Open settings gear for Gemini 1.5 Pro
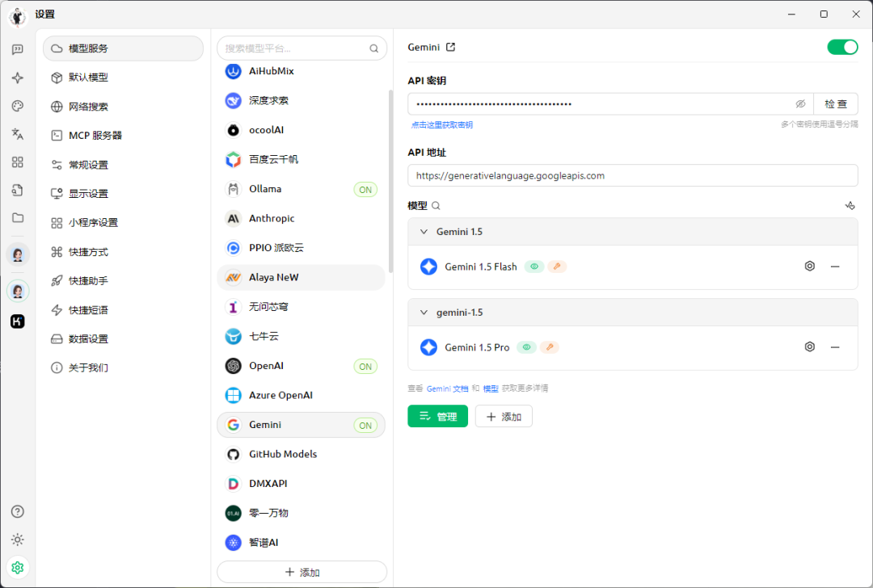Image resolution: width=873 pixels, height=588 pixels. (809, 347)
